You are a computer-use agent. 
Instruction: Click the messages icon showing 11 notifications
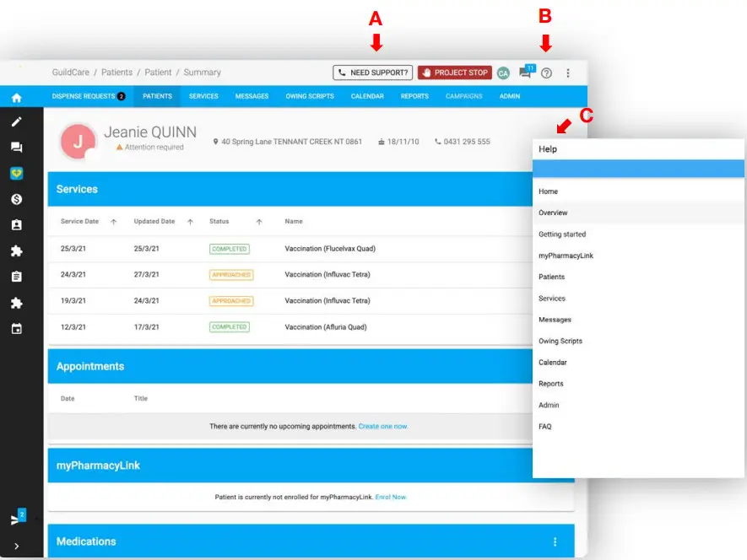click(x=523, y=73)
